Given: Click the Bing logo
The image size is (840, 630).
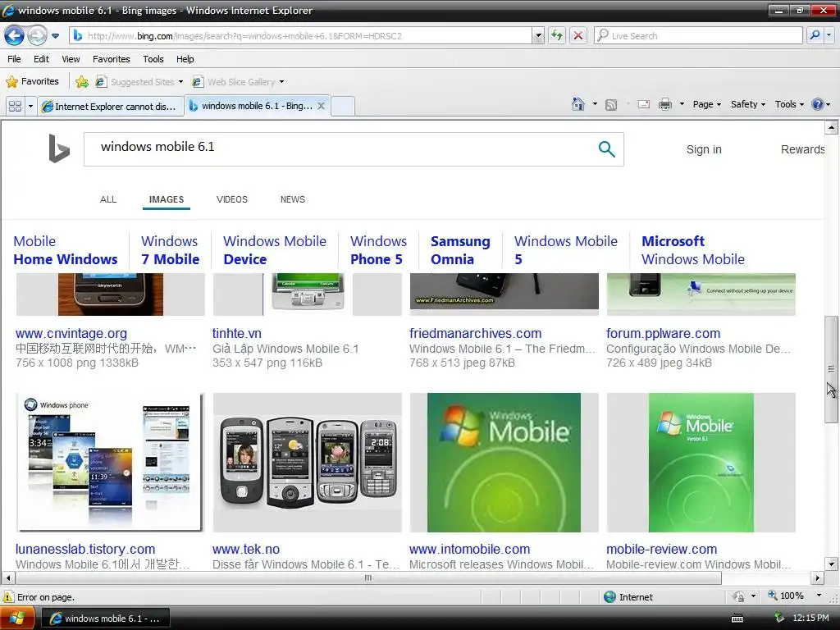Looking at the screenshot, I should coord(59,148).
